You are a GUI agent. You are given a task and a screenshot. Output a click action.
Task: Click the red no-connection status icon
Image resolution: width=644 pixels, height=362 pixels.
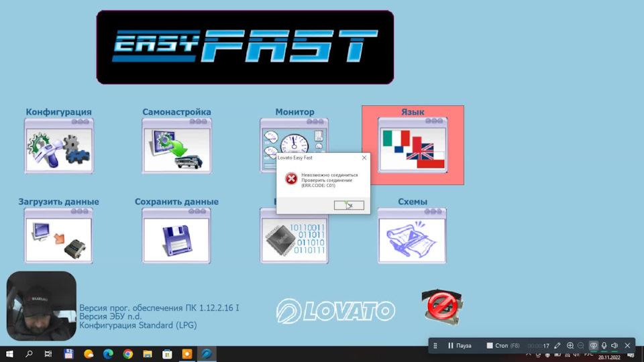click(442, 306)
